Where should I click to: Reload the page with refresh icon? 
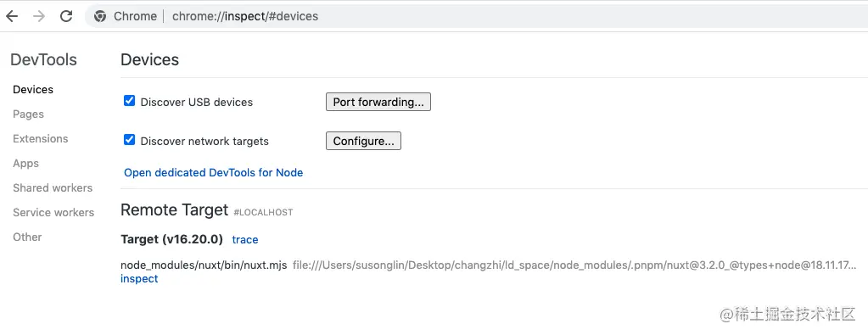pyautogui.click(x=66, y=16)
